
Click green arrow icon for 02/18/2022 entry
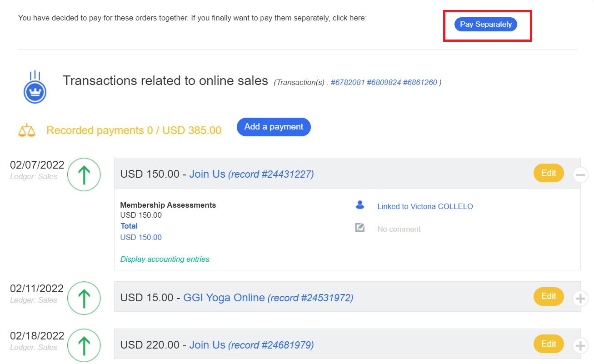(84, 345)
